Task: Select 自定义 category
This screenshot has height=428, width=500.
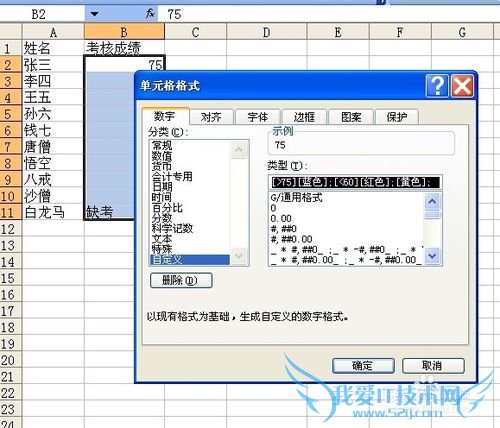Action: [190, 260]
